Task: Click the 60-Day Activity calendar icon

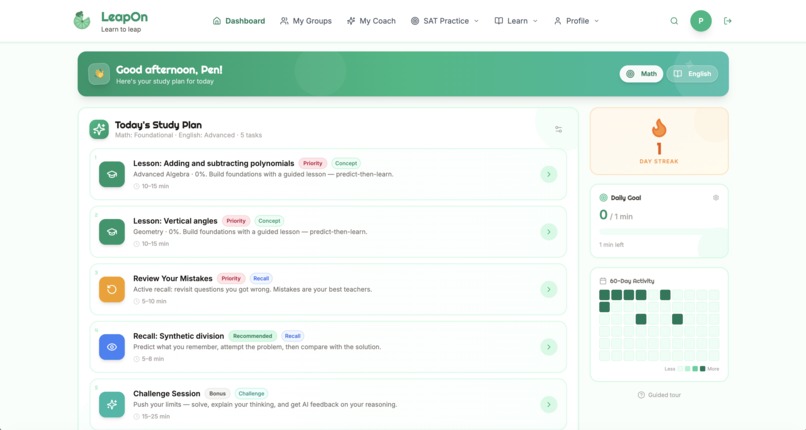Action: 603,281
